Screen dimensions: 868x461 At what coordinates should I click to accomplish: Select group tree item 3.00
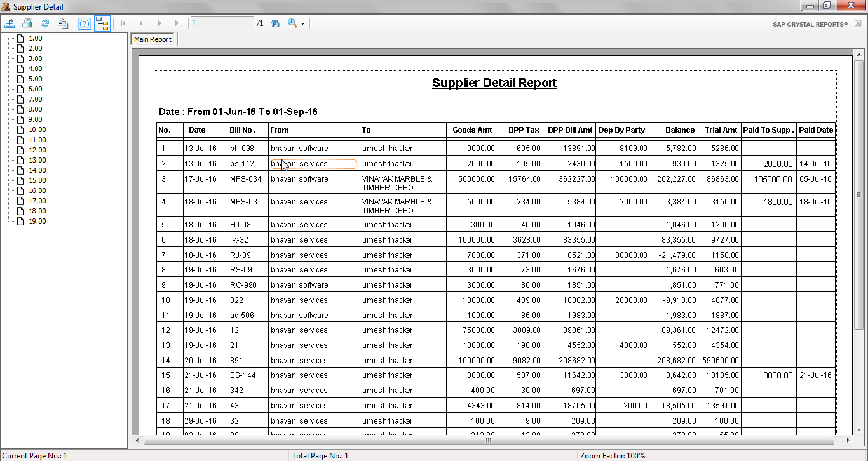pyautogui.click(x=35, y=58)
